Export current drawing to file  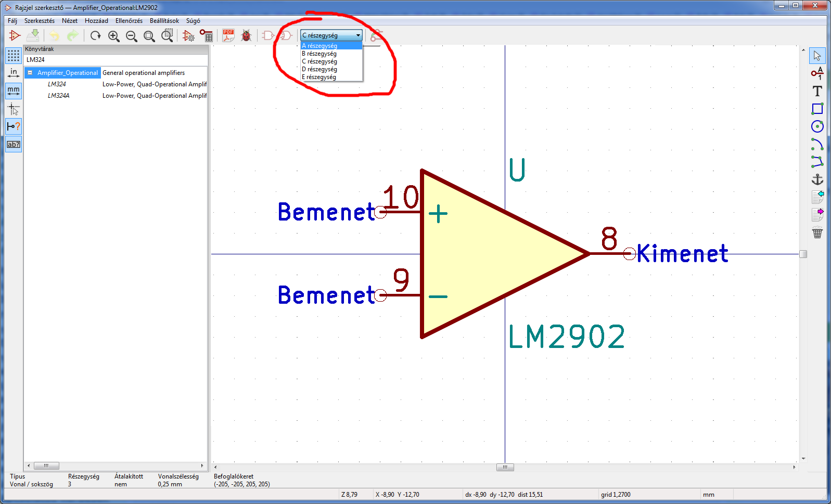817,215
